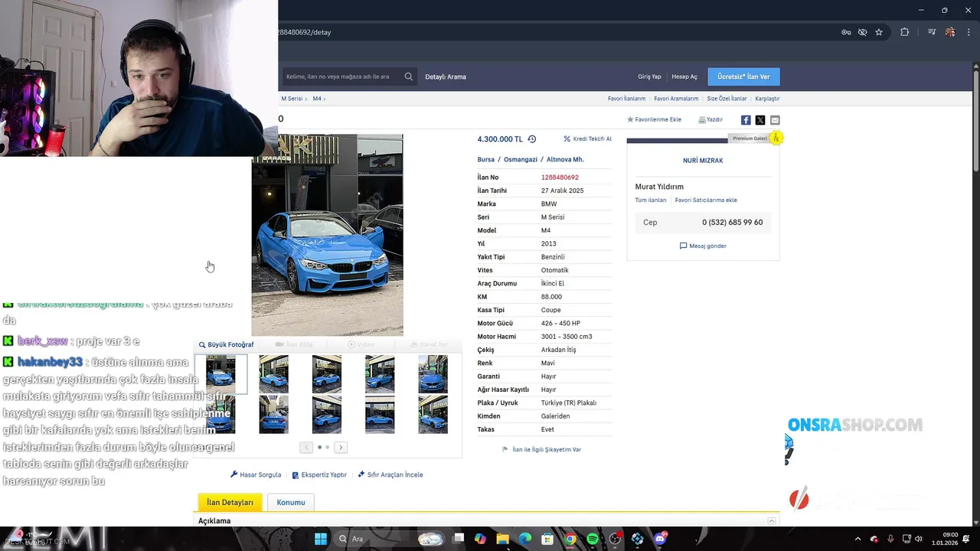Screen dimensions: 980x551
Task: Click the Ücretsiz İlan Ver button
Action: coord(743,77)
